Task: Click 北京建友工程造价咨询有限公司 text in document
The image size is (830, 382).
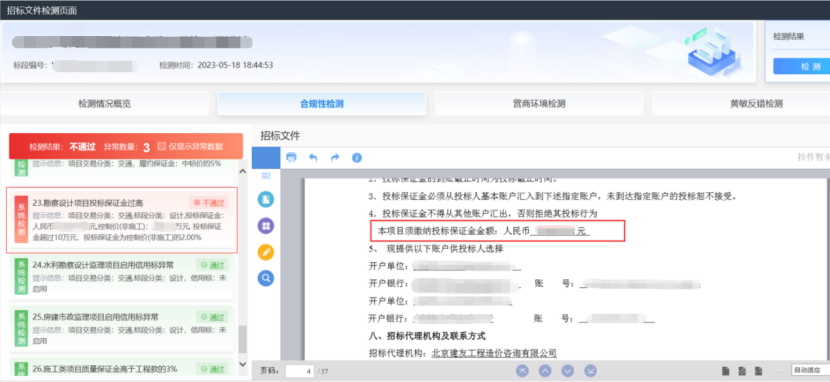Action: 494,352
